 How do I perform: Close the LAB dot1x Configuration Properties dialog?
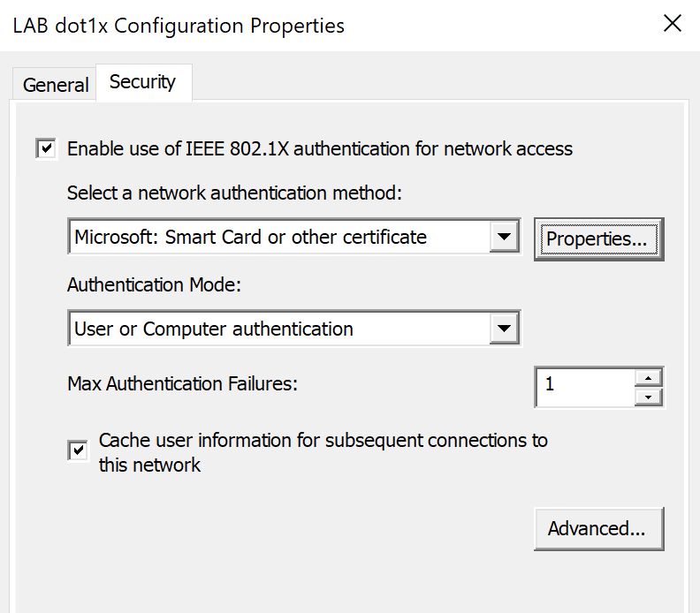point(673,25)
